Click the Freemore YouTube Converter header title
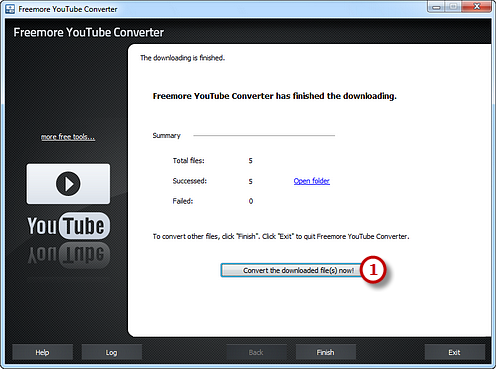Screen dimensions: 496x369 [89, 32]
